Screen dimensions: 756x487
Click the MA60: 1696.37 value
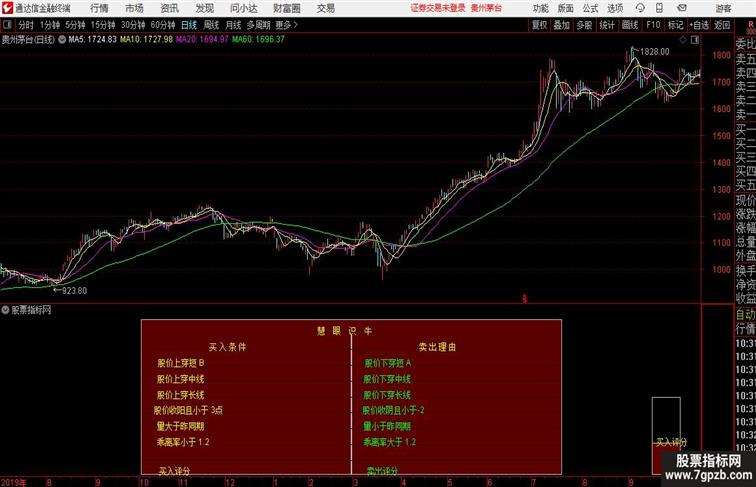[258, 40]
